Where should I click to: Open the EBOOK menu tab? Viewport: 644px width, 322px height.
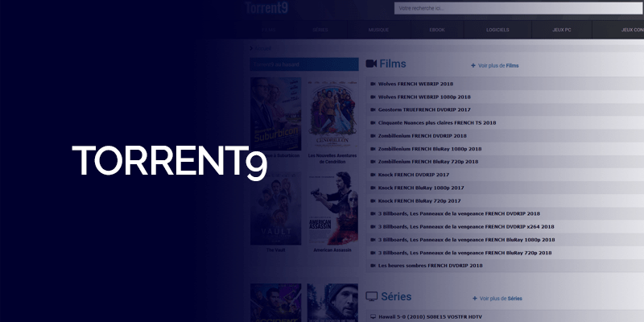(437, 30)
